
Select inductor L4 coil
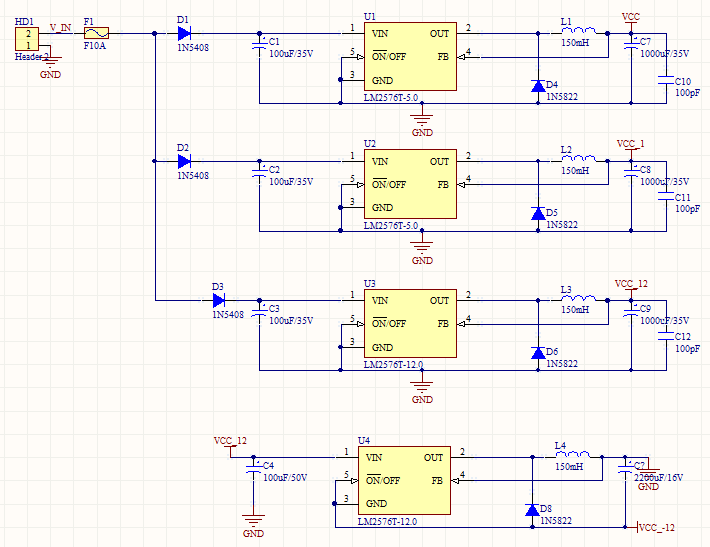tap(573, 455)
